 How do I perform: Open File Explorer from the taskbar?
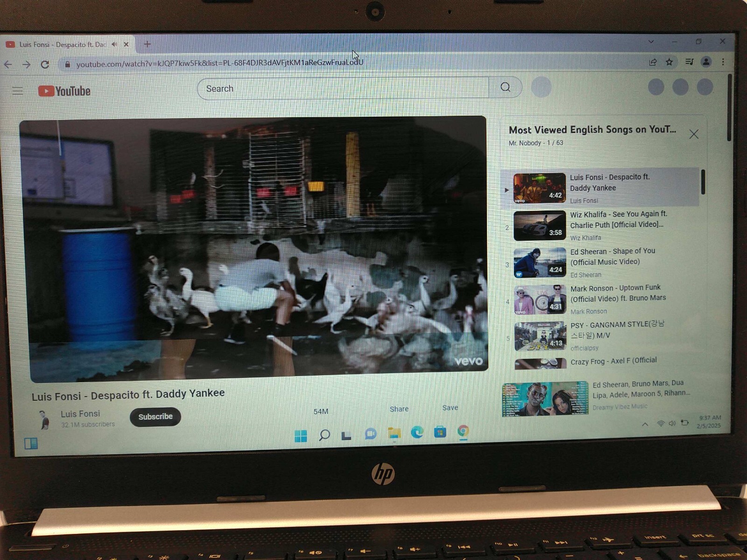pos(395,433)
